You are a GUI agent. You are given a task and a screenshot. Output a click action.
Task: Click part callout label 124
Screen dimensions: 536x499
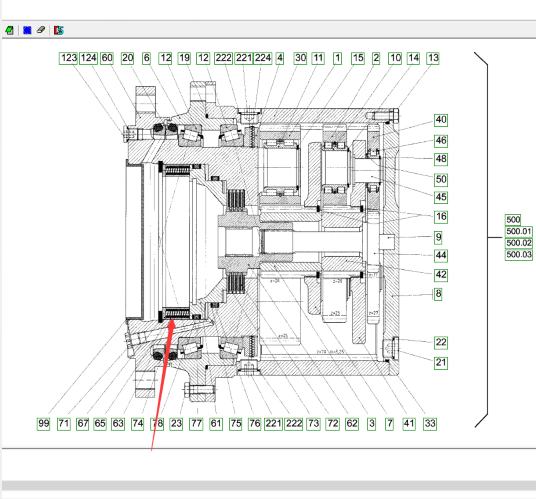tap(89, 58)
